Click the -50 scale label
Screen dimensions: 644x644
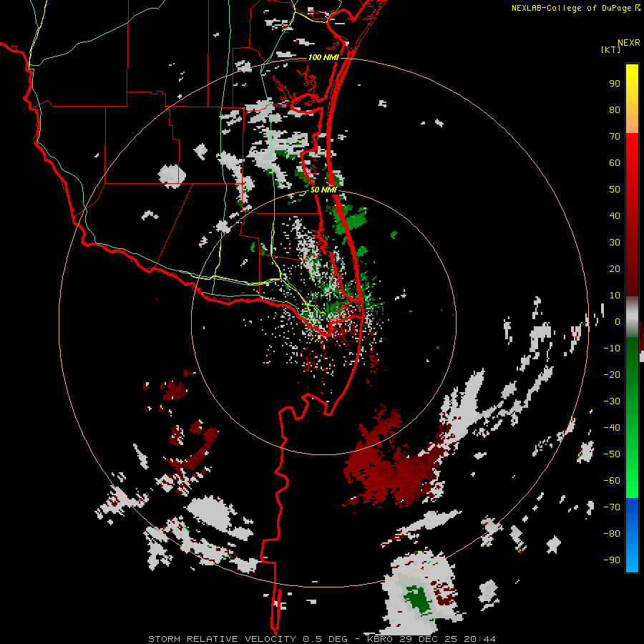(x=612, y=454)
